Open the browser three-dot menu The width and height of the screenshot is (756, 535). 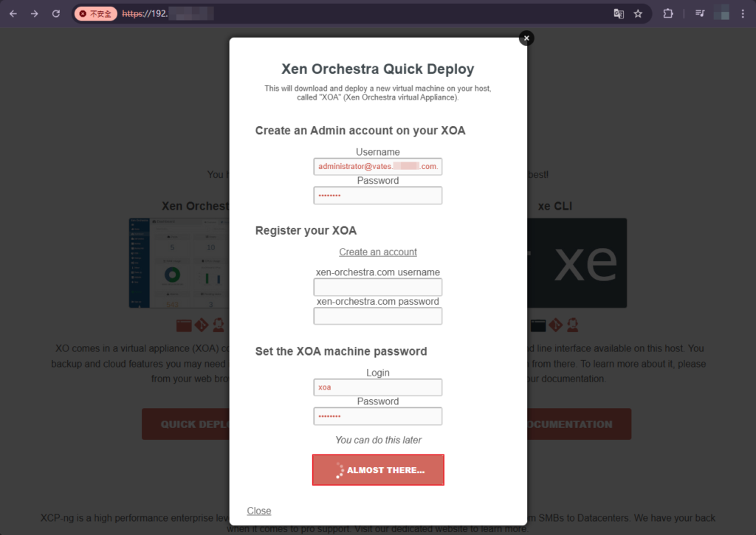point(743,13)
